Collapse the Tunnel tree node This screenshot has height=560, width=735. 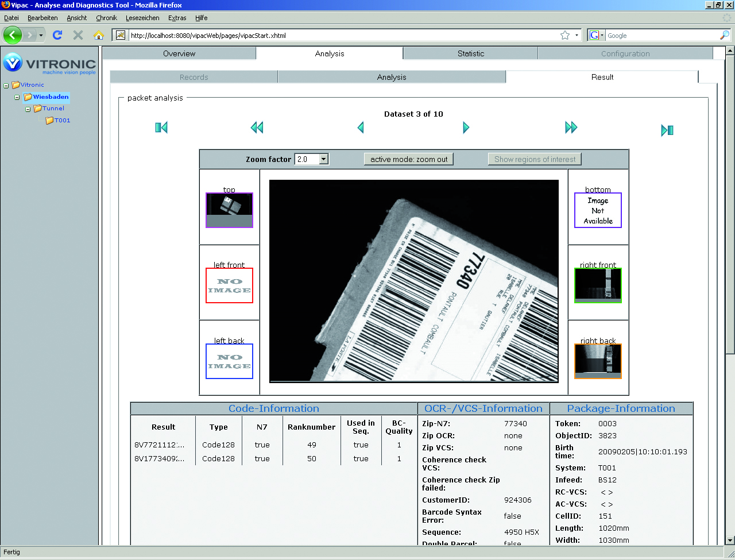28,109
